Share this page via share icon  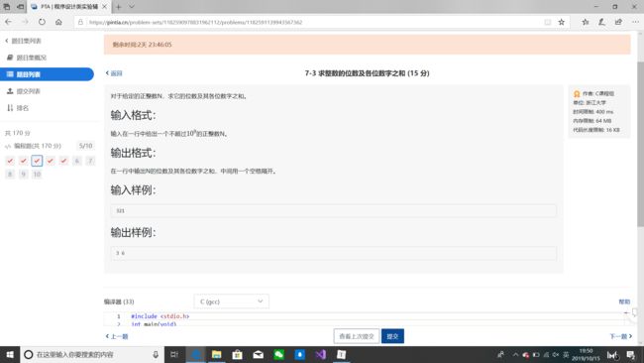pos(618,22)
